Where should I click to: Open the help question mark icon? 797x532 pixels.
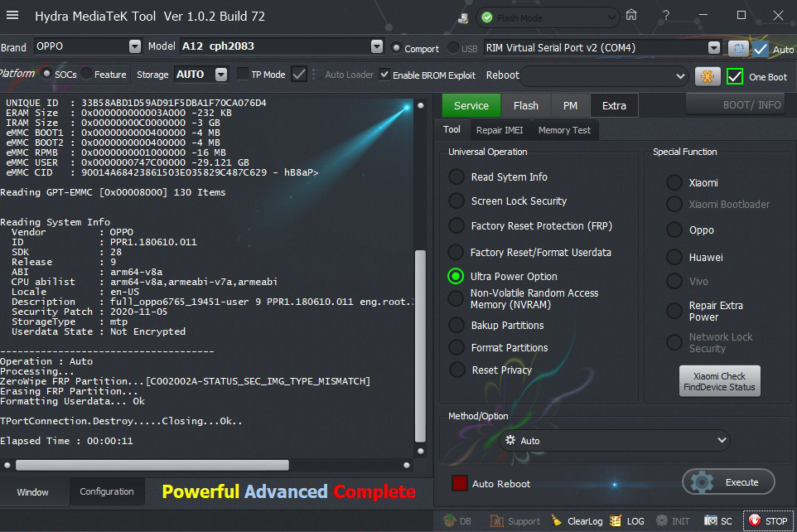tap(666, 15)
